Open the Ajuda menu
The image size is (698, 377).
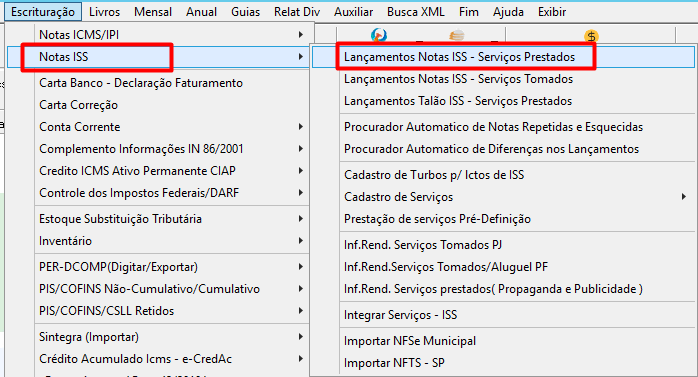pos(508,12)
